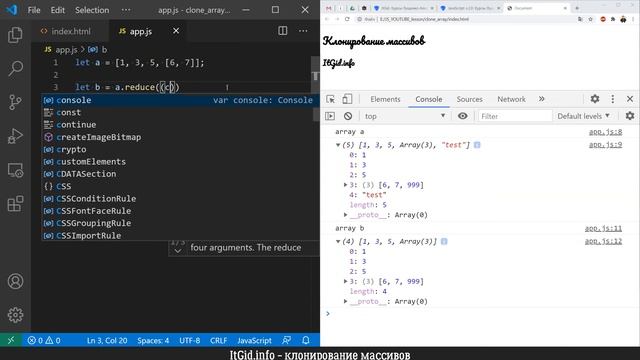Expand __proto__ of array b
The width and height of the screenshot is (640, 360).
(345, 301)
